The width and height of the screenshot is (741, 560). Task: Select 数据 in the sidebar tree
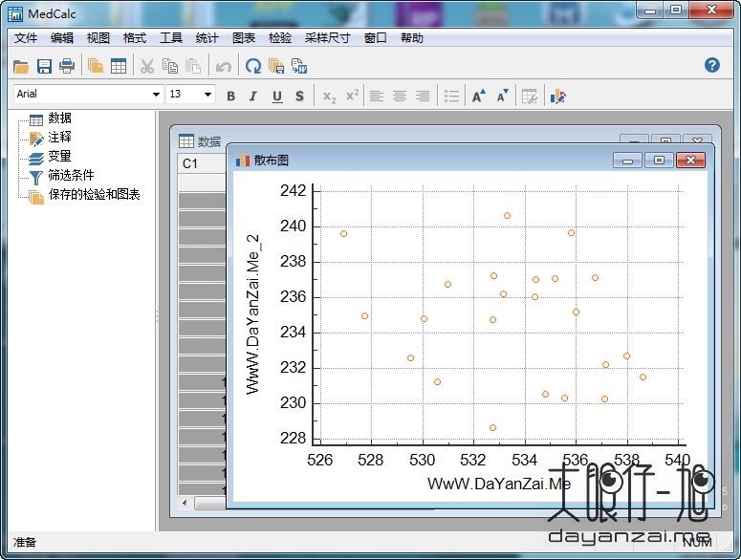[59, 118]
